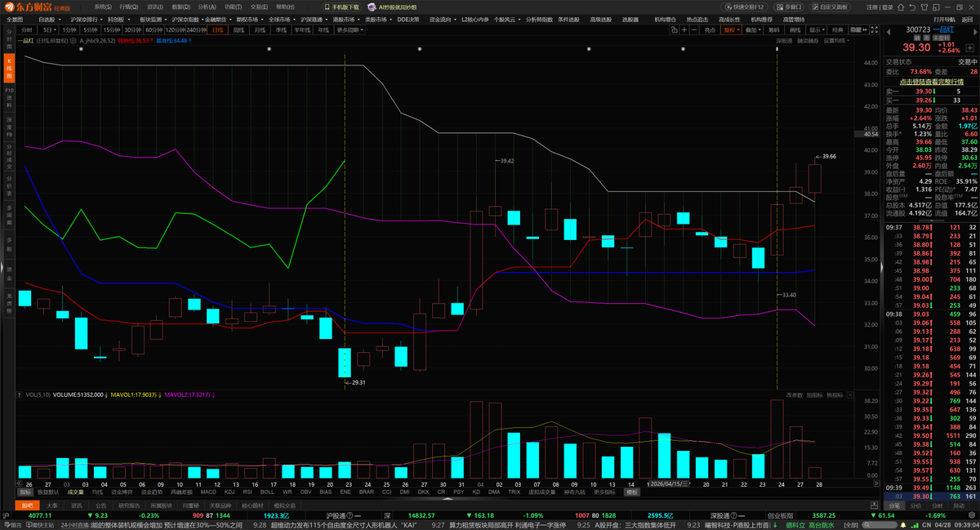Switch to the KDJ indicator tab
This screenshot has width=980, height=530.
230,492
